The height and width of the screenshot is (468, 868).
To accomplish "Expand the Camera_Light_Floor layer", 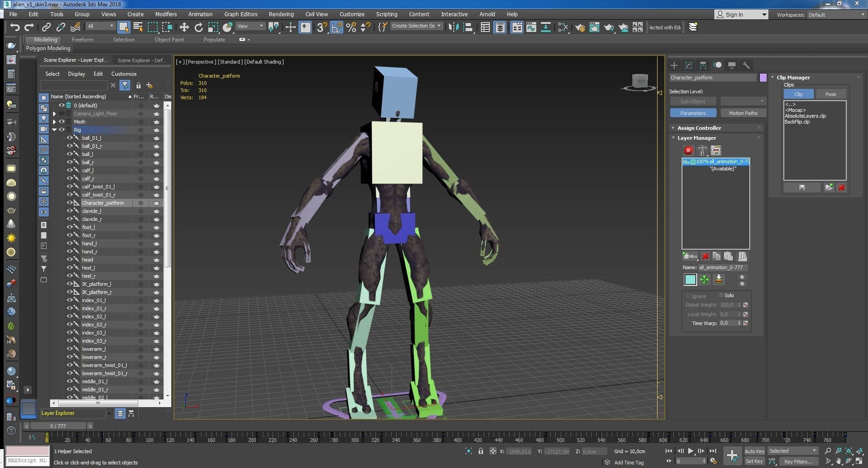I will (55, 114).
